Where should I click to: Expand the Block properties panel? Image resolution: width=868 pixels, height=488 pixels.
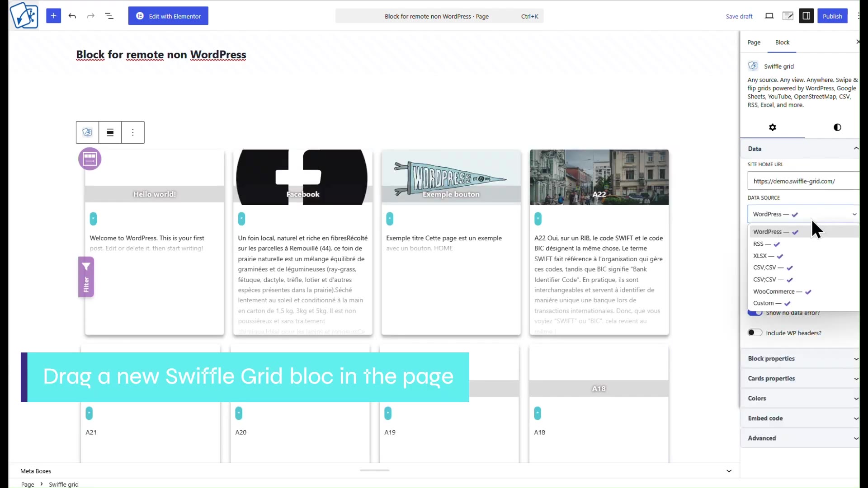click(800, 358)
